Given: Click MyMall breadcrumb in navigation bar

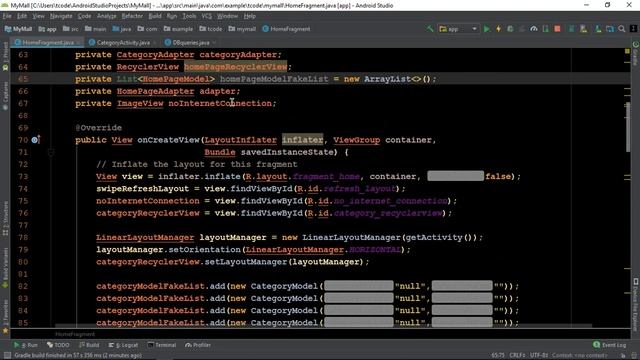Looking at the screenshot, I should [x=18, y=29].
